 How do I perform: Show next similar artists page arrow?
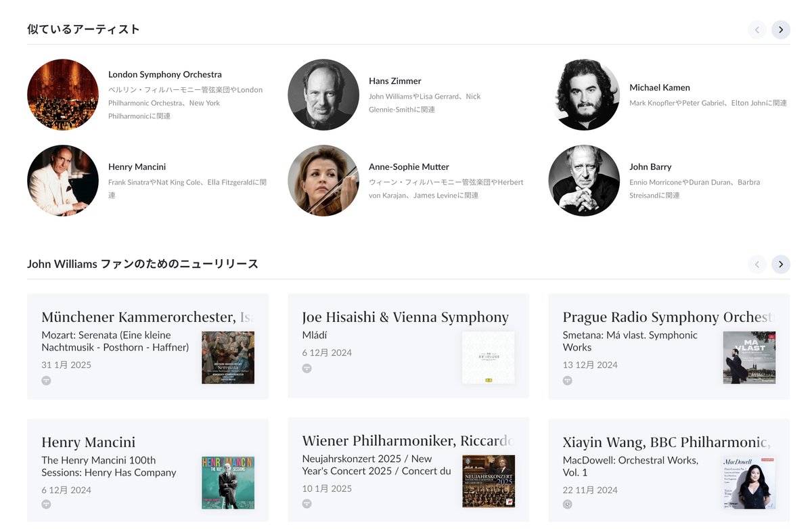[781, 30]
